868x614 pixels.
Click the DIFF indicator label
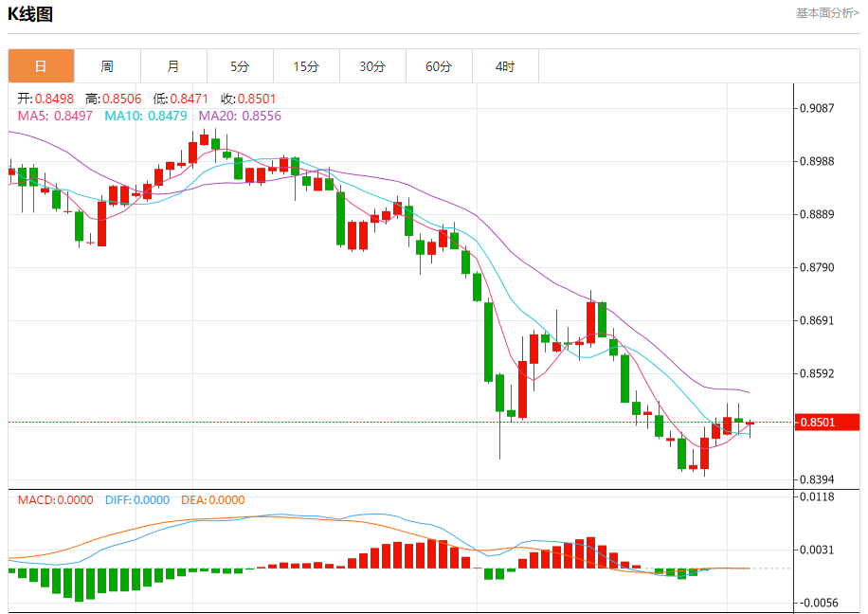(x=137, y=500)
